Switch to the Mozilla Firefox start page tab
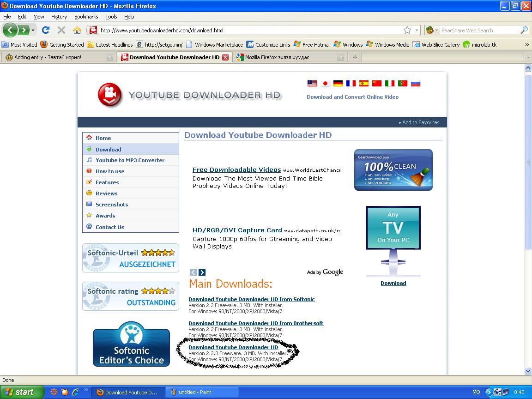Image resolution: width=532 pixels, height=399 pixels. [290, 57]
